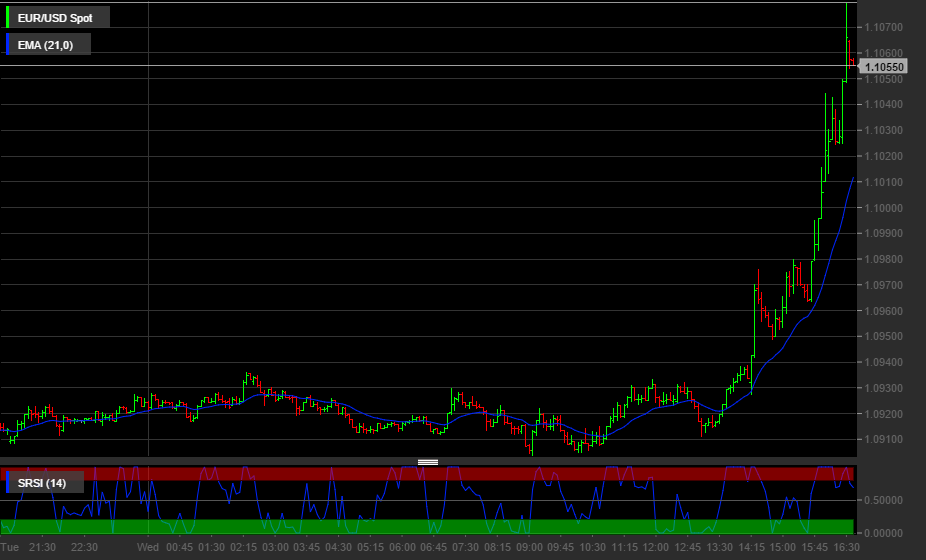Click the 14:15 time axis label

[751, 547]
